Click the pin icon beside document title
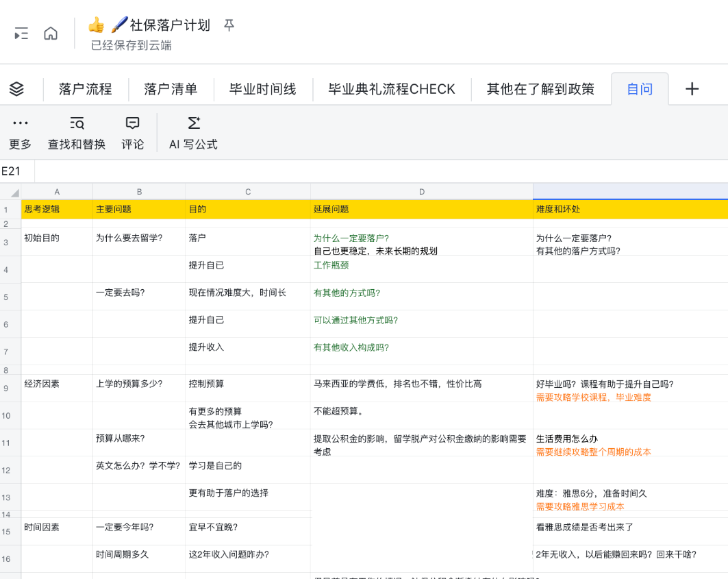Screen dimensions: 728x579 pos(229,25)
